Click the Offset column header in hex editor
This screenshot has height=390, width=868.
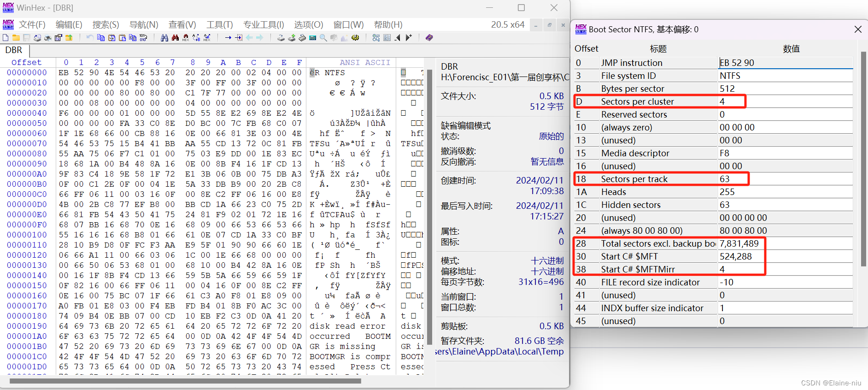tap(26, 62)
